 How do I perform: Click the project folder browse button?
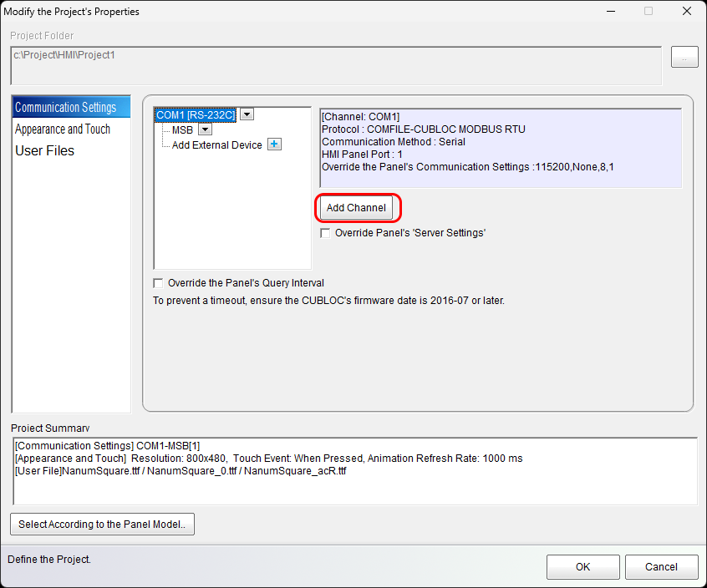click(x=684, y=58)
